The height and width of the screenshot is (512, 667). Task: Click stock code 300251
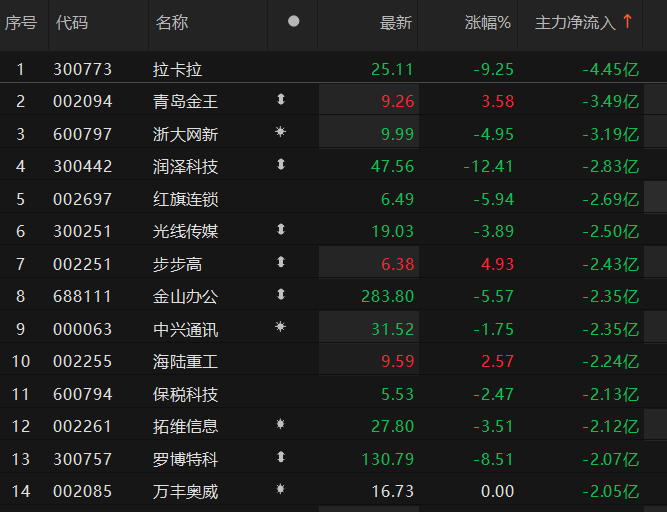[83, 232]
